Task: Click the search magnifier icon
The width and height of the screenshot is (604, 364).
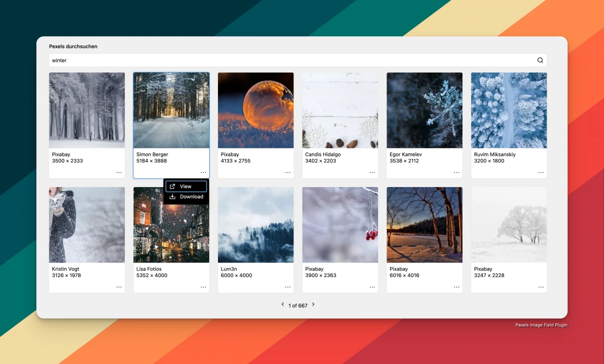Action: 540,60
